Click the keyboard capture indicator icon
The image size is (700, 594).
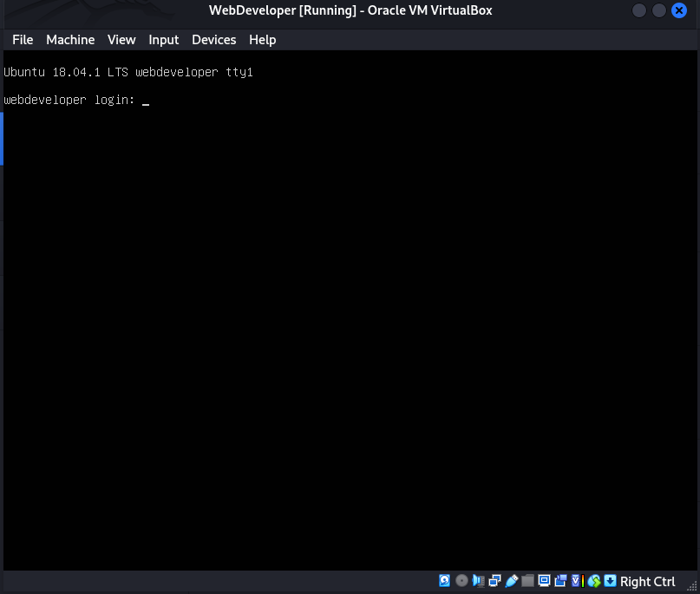click(610, 580)
